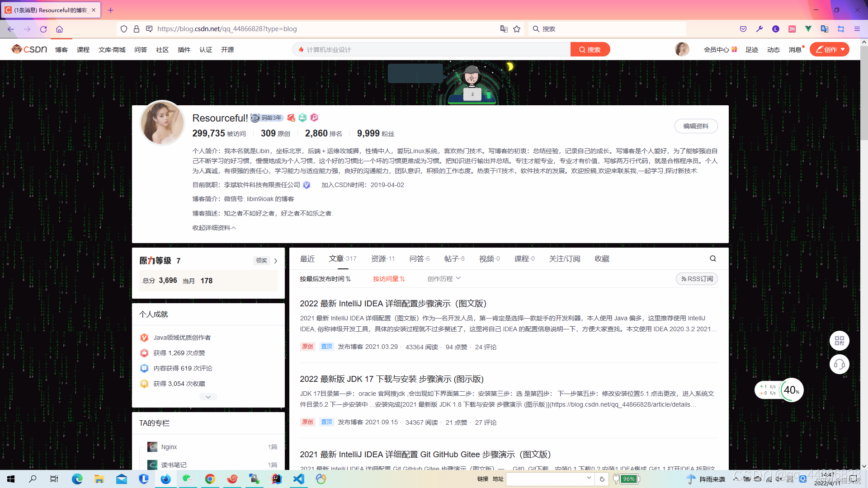Switch to the 帖子·8 tab

coord(455,258)
